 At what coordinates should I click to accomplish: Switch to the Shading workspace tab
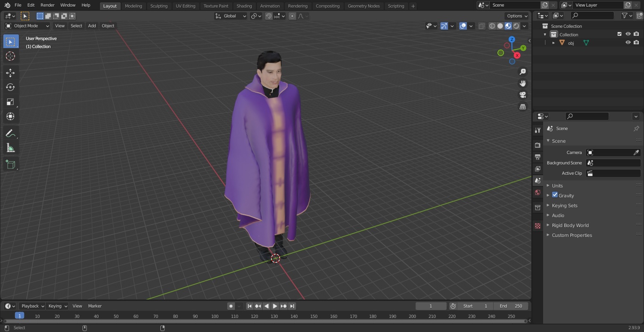click(244, 6)
